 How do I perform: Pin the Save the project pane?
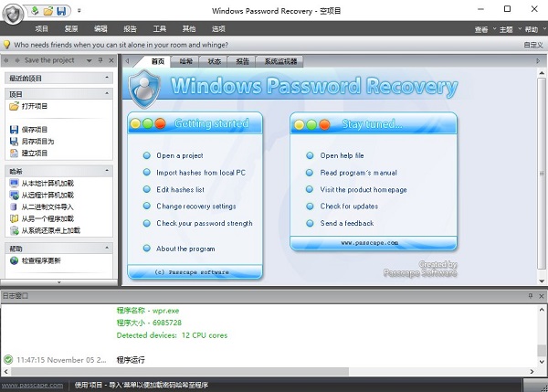[100, 60]
